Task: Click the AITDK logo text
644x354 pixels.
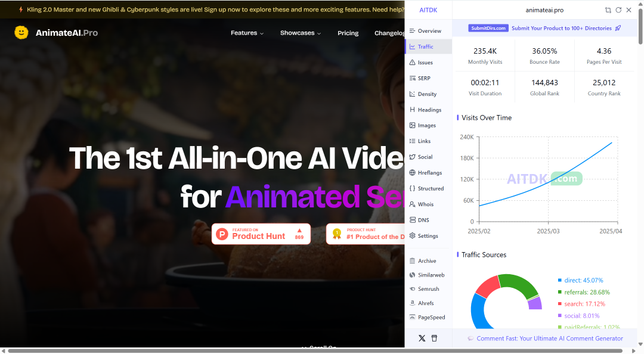Action: pos(428,10)
